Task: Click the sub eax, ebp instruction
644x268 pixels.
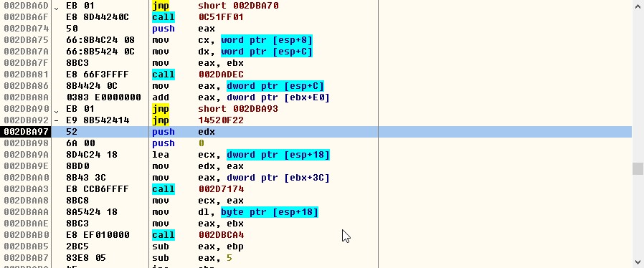Action: [x=197, y=247]
